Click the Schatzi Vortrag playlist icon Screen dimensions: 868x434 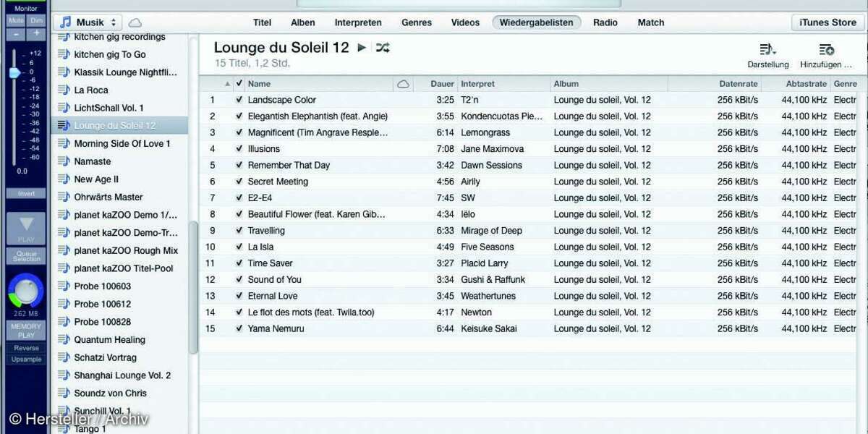point(64,357)
